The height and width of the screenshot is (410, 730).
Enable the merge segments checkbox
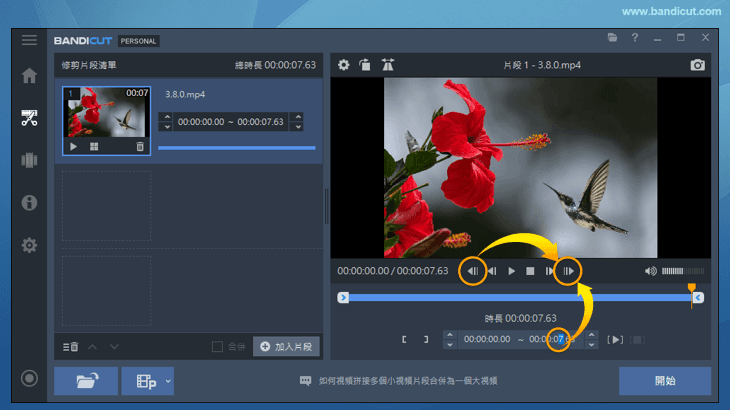(217, 347)
